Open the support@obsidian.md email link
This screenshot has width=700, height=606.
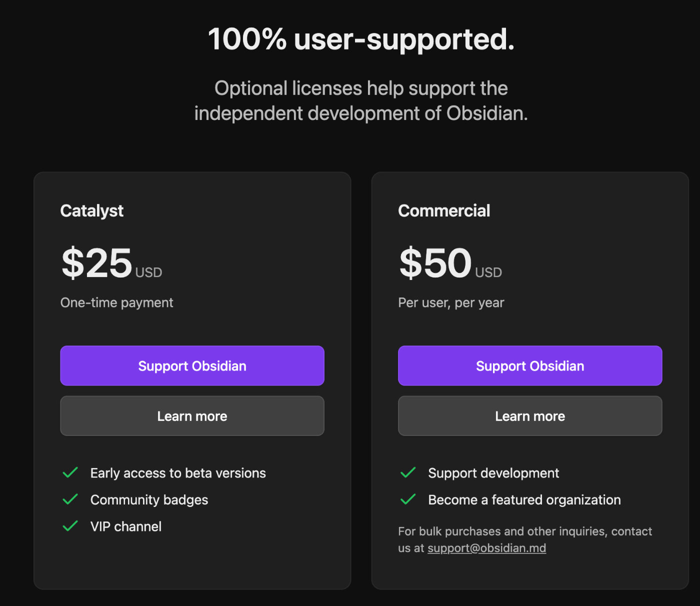pos(486,548)
